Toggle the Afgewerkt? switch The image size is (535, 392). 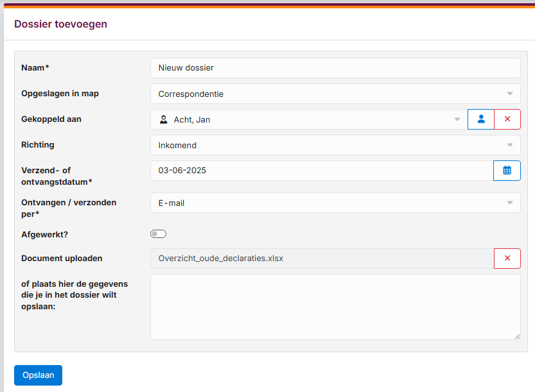tap(158, 234)
